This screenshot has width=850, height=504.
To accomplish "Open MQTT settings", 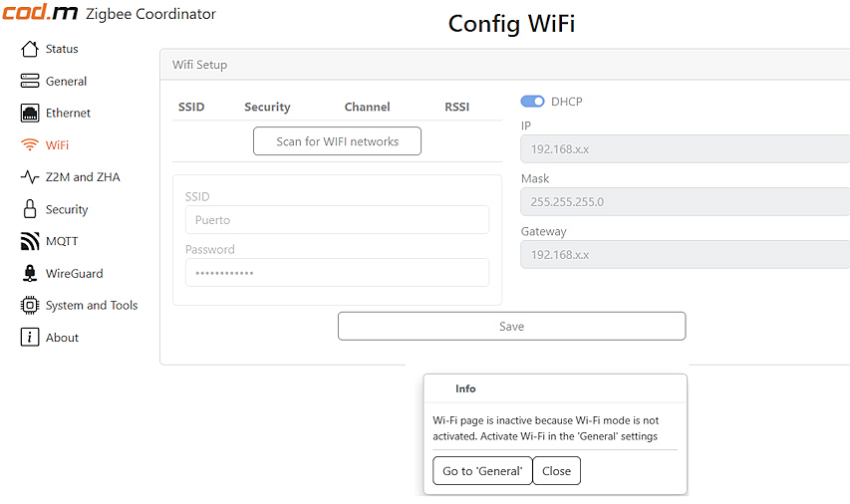I will (62, 241).
